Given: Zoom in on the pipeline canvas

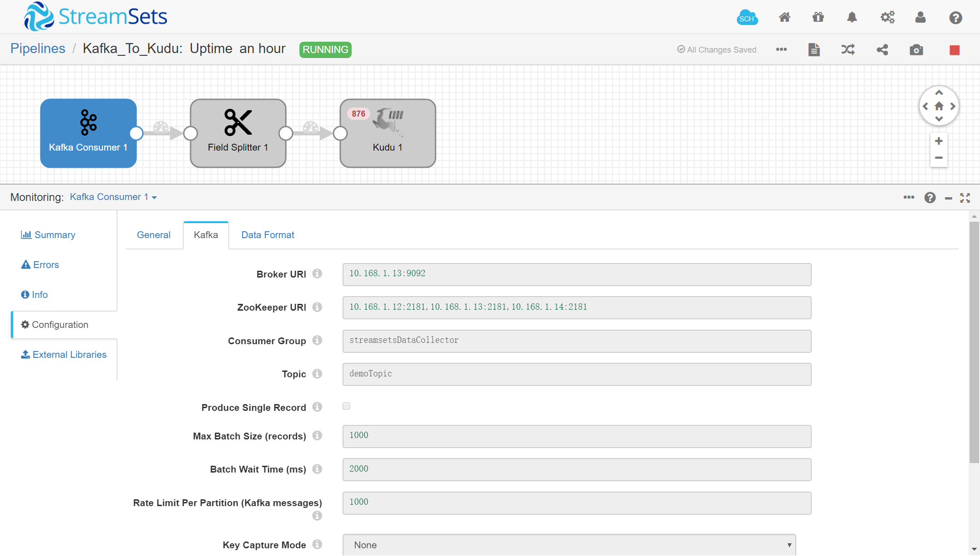Looking at the screenshot, I should [939, 141].
